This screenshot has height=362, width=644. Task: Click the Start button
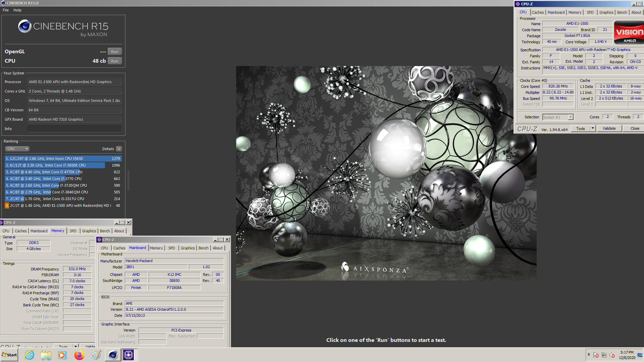pos(9,355)
